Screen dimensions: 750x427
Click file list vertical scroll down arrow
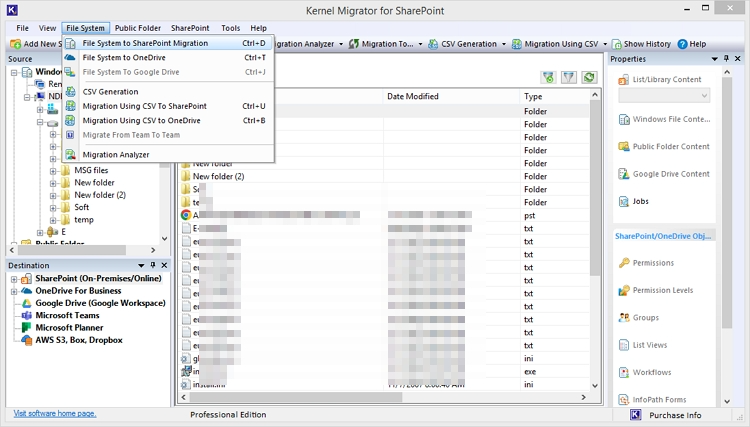595,385
